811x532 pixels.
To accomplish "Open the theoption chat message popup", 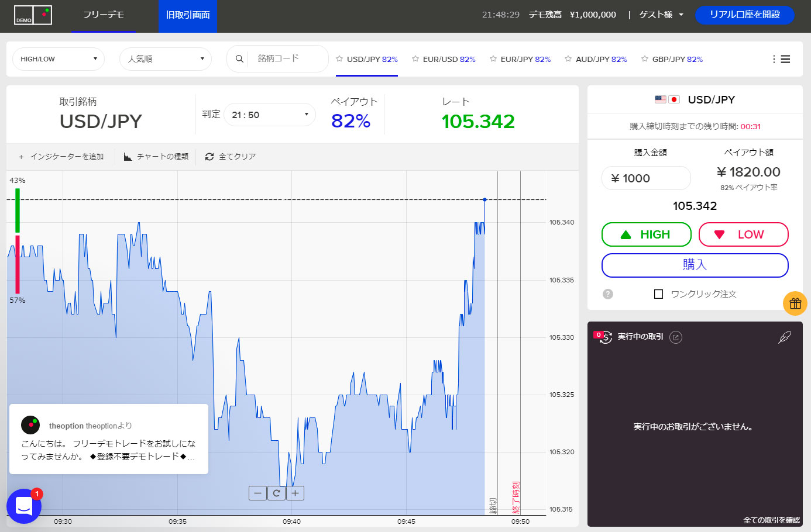I will tap(109, 439).
